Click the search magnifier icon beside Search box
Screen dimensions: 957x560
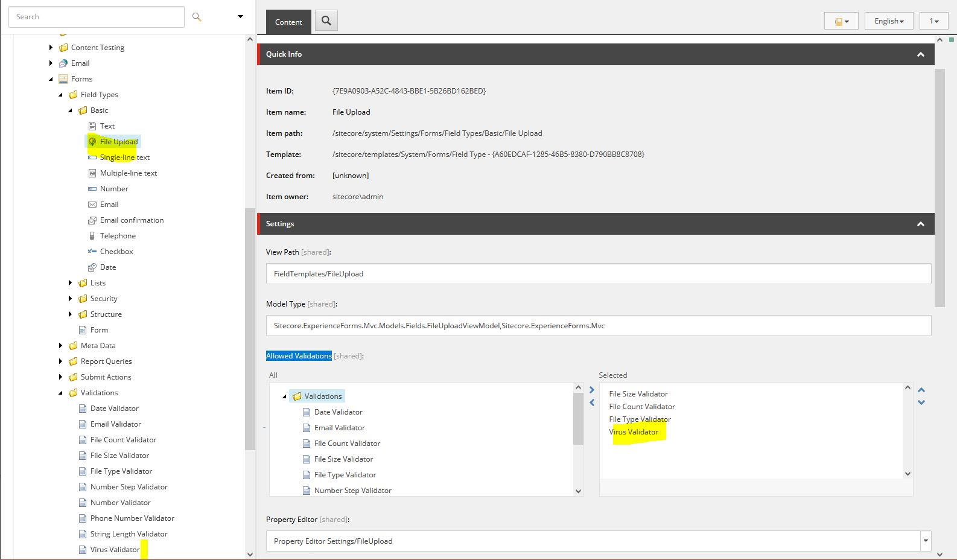click(x=197, y=17)
